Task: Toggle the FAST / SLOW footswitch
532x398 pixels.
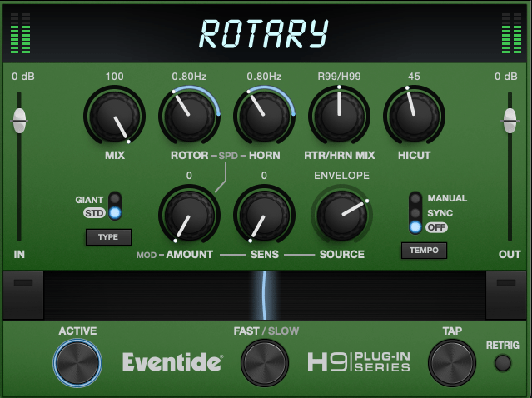Action: [x=265, y=363]
